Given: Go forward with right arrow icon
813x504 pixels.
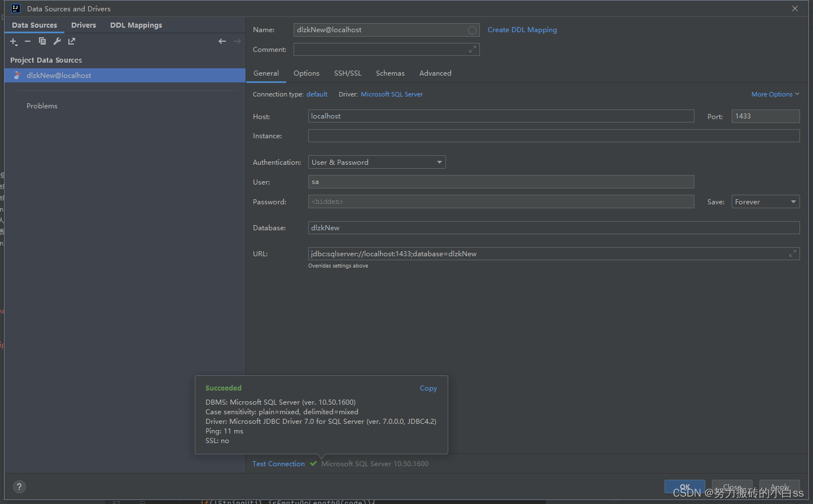Looking at the screenshot, I should click(237, 41).
